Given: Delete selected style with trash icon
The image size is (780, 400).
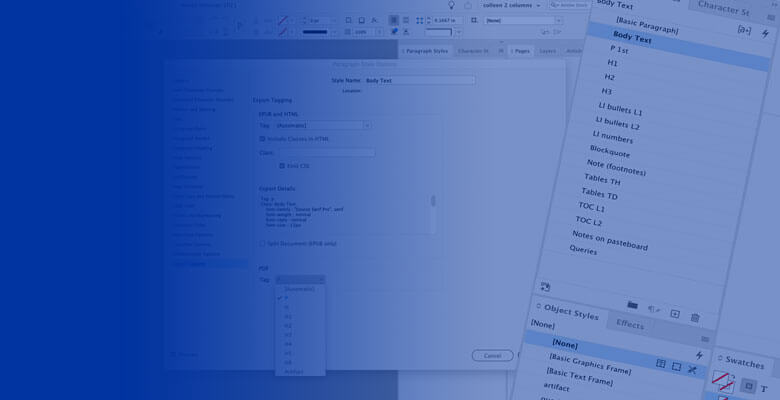Looking at the screenshot, I should 695,317.
